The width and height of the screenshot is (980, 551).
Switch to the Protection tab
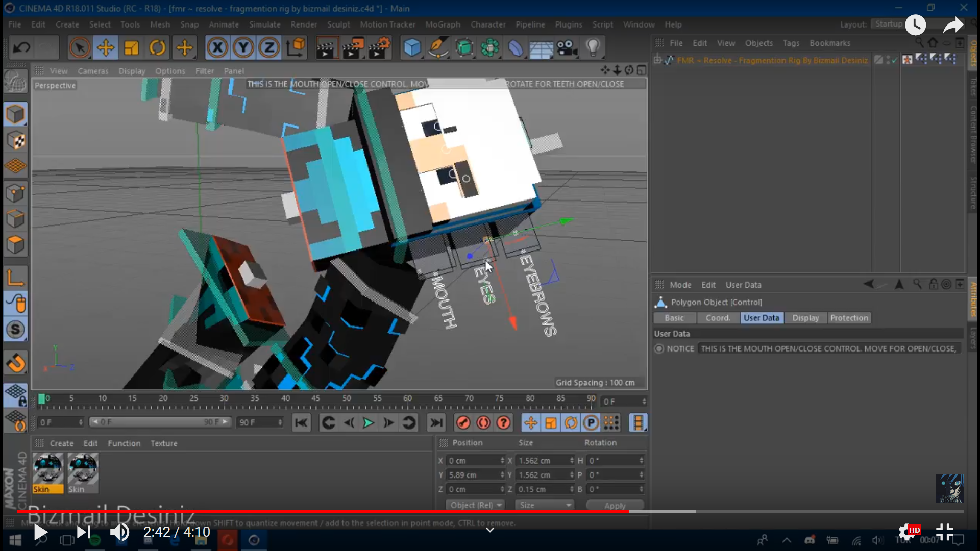pos(849,318)
